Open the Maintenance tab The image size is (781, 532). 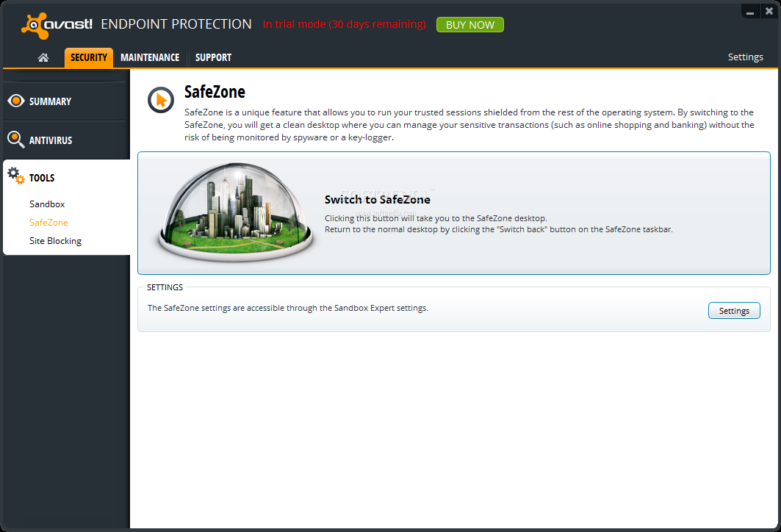pos(150,57)
